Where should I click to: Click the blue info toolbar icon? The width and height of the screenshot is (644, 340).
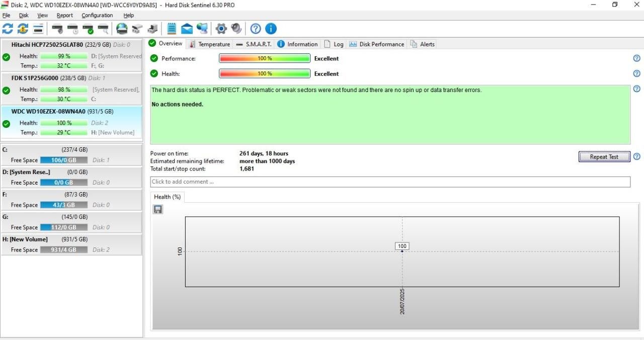(271, 29)
